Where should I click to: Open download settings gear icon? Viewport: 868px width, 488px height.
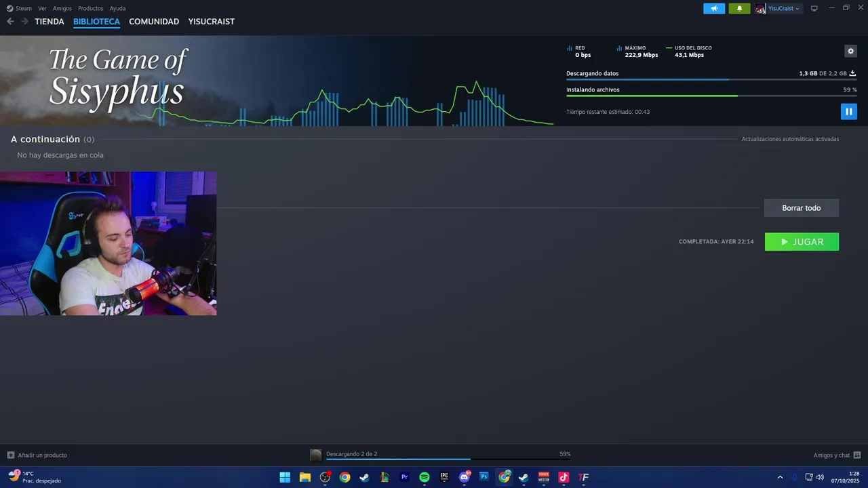click(x=850, y=51)
